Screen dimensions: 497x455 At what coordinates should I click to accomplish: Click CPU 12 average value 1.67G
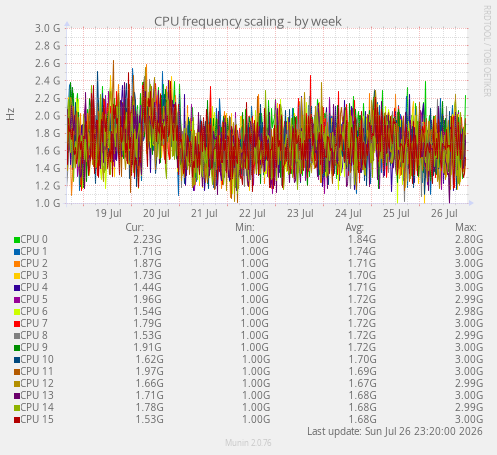[362, 383]
